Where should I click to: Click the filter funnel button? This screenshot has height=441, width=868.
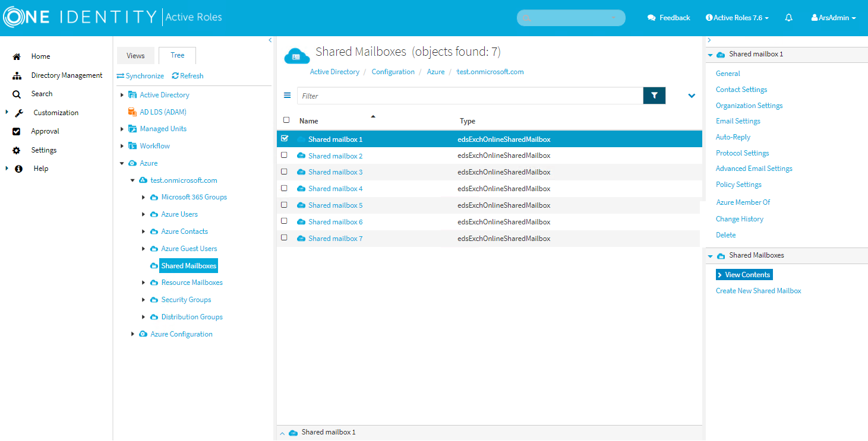pos(655,96)
